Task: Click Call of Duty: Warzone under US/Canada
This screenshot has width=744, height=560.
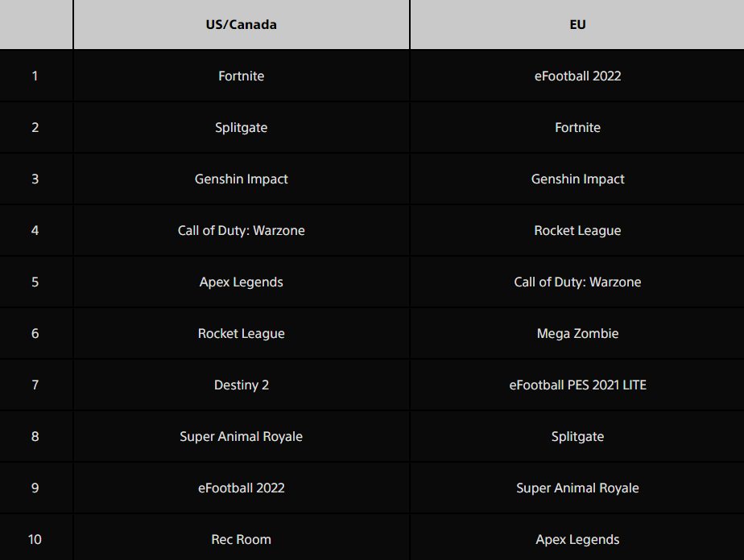Action: click(241, 231)
